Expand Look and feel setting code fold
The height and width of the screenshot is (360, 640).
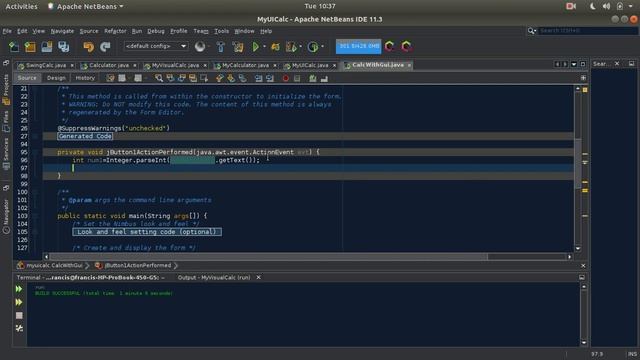pos(147,232)
